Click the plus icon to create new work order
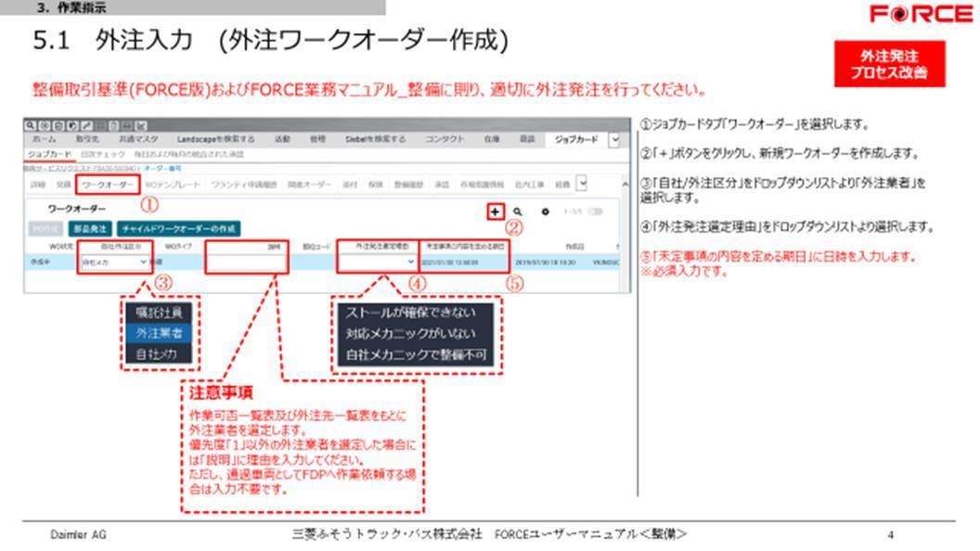The height and width of the screenshot is (551, 980). [495, 212]
